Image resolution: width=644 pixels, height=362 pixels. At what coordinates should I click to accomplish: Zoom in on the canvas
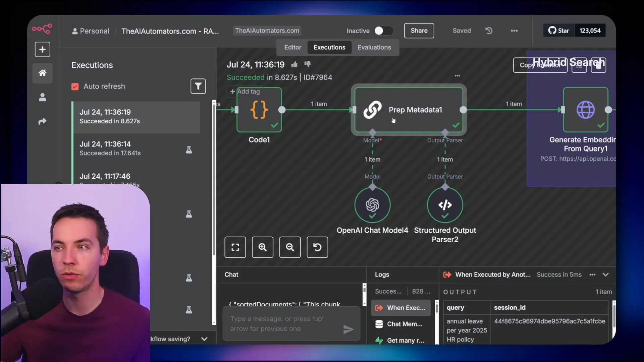pyautogui.click(x=263, y=247)
